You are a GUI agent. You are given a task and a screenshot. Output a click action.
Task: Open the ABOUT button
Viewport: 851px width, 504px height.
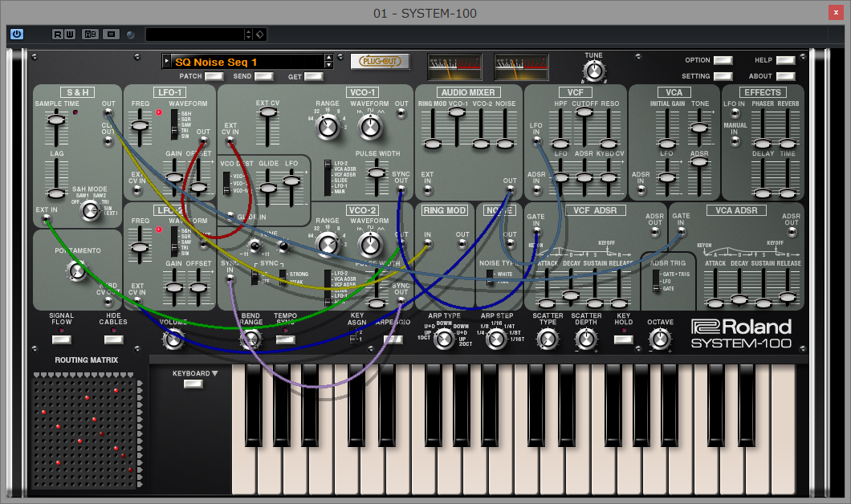[786, 76]
